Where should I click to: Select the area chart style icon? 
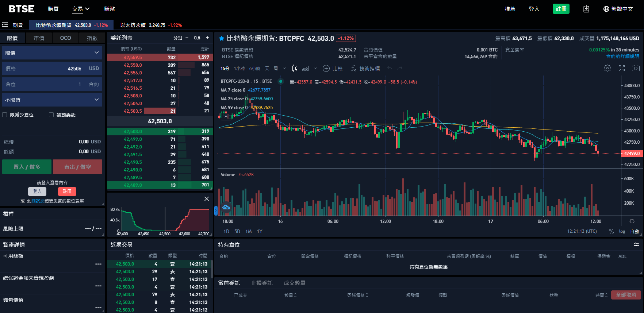[306, 68]
